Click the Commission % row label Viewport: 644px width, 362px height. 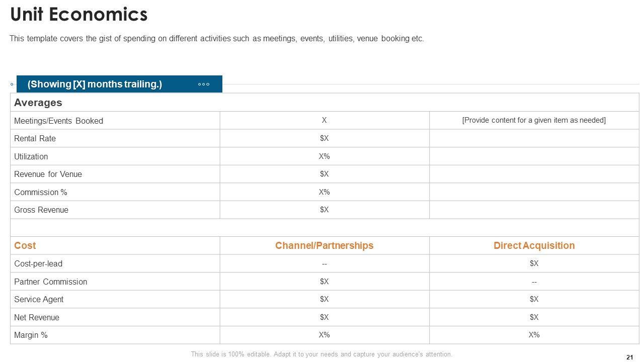tap(40, 192)
